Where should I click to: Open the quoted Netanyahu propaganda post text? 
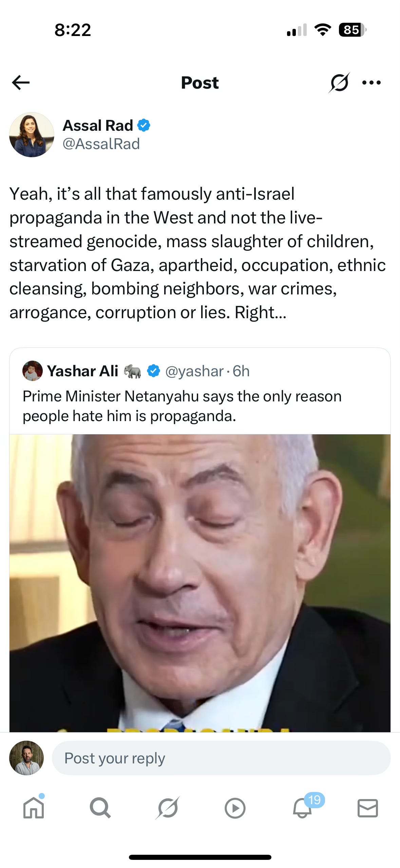click(x=182, y=406)
